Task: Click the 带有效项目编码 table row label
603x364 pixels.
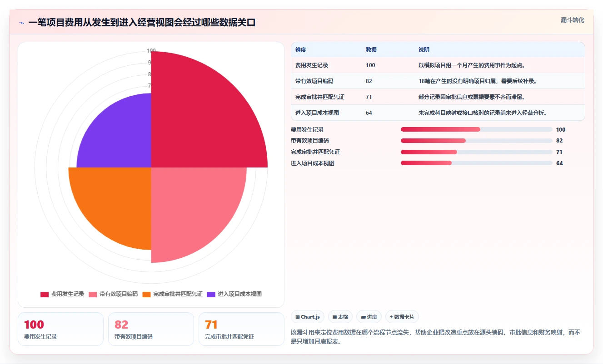Action: tap(314, 81)
